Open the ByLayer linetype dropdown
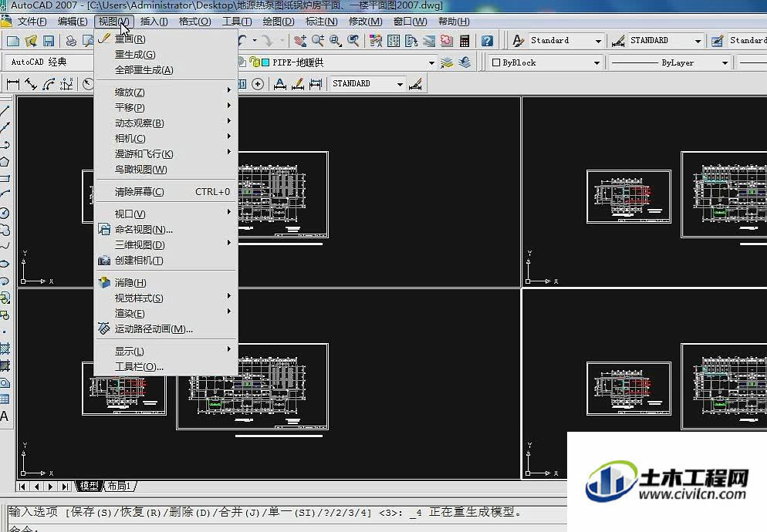The height and width of the screenshot is (532, 767). coord(725,62)
